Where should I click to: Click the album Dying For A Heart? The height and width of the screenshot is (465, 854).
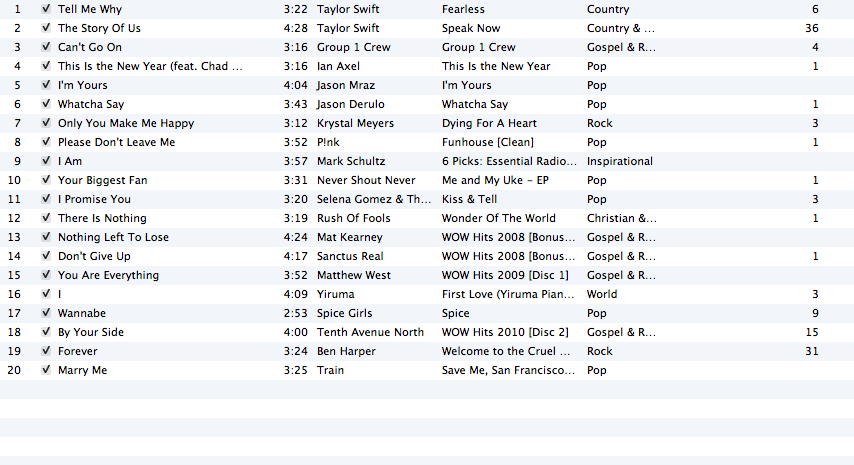tap(489, 124)
